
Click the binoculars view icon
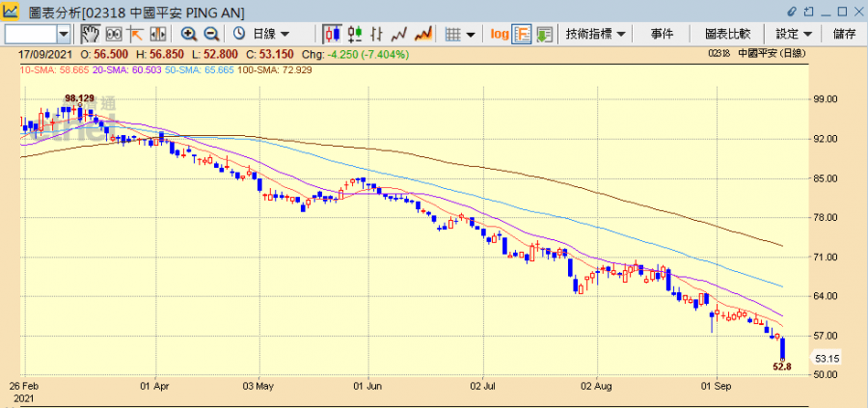114,34
